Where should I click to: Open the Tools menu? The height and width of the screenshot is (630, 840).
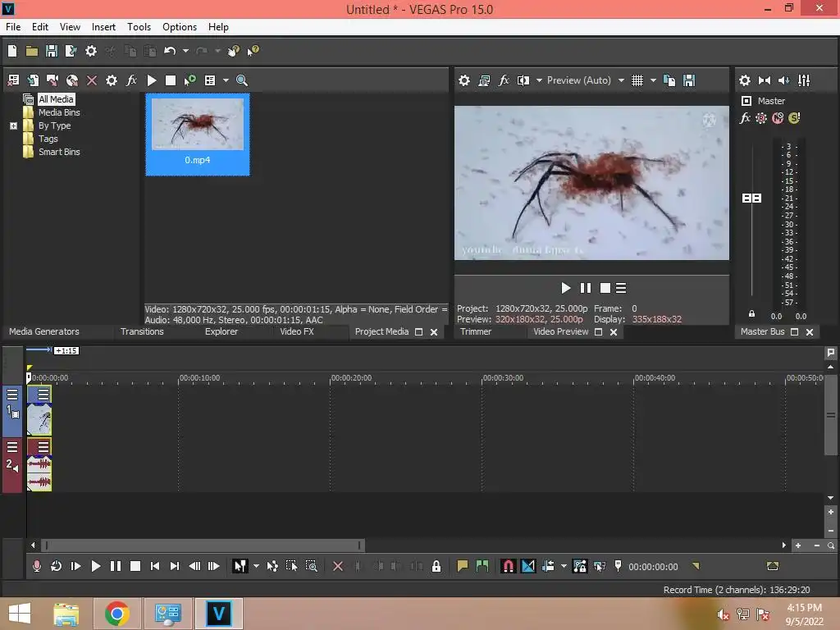coord(139,26)
